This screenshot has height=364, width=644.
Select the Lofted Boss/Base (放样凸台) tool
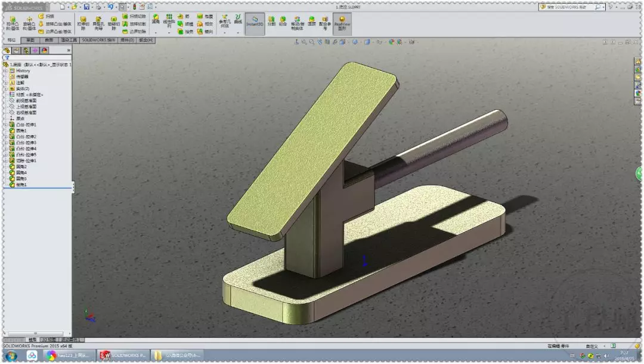point(55,24)
